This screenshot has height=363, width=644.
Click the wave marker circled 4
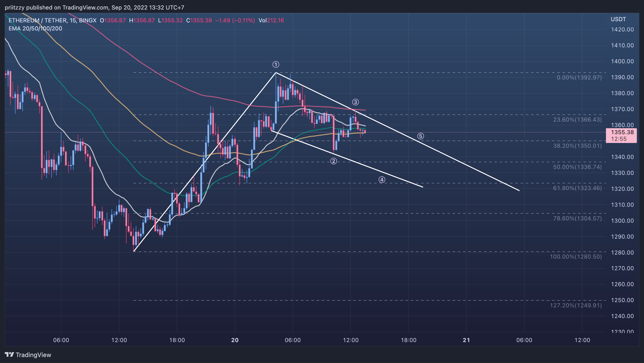(x=382, y=180)
